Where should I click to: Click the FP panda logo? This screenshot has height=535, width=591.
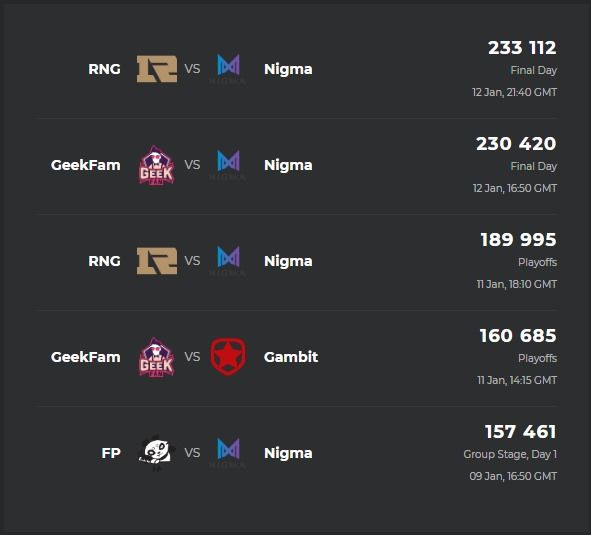point(156,452)
